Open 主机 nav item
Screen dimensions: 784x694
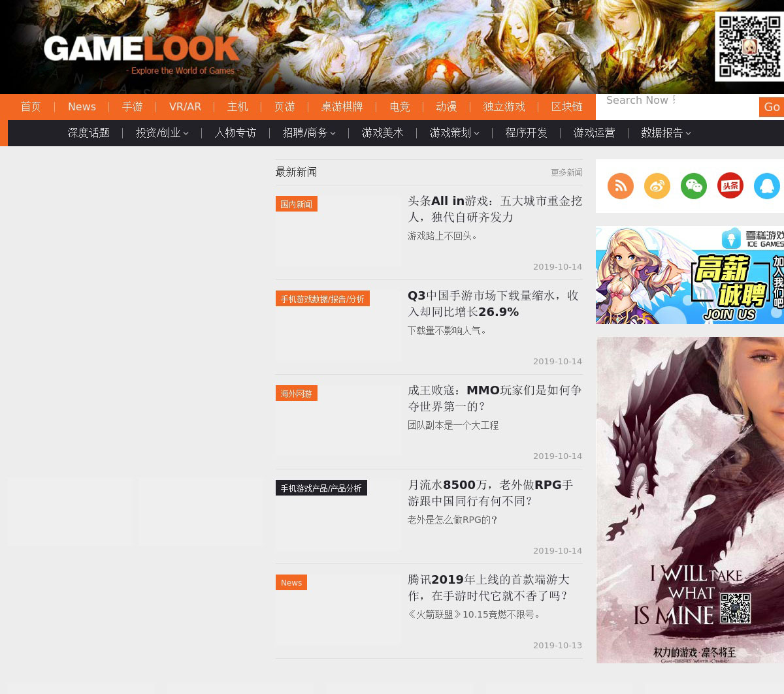[238, 107]
